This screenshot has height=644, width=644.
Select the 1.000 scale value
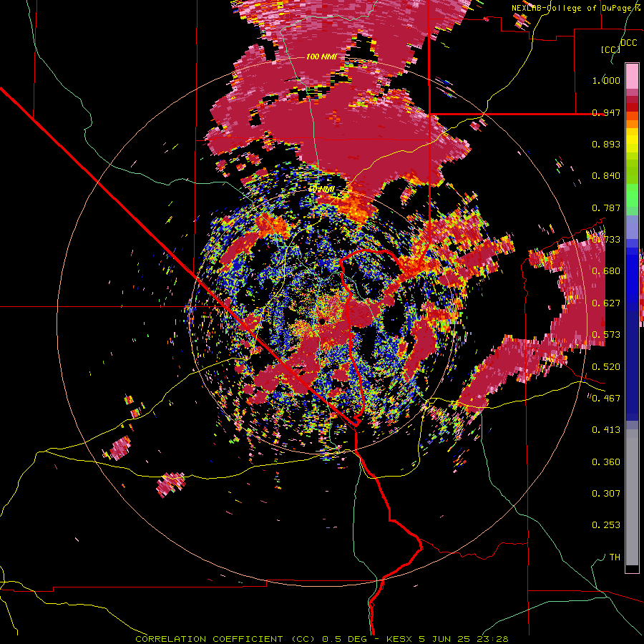[606, 80]
